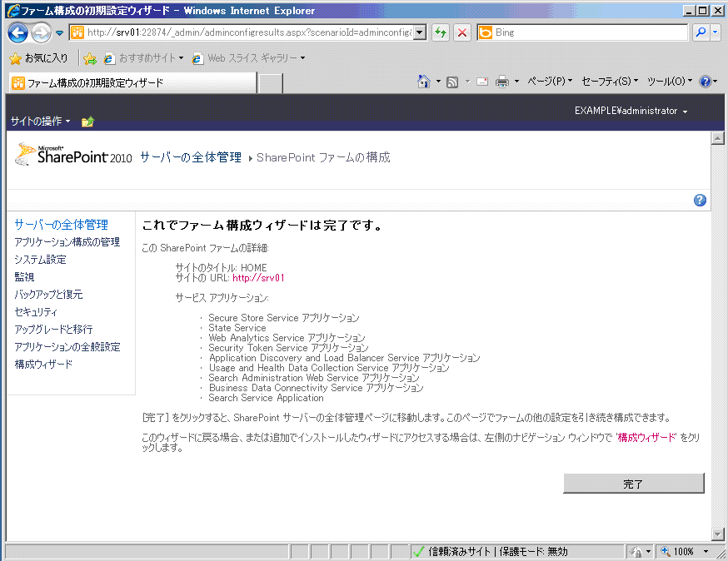Open アップグレードと移行 in sidebar

tap(53, 330)
